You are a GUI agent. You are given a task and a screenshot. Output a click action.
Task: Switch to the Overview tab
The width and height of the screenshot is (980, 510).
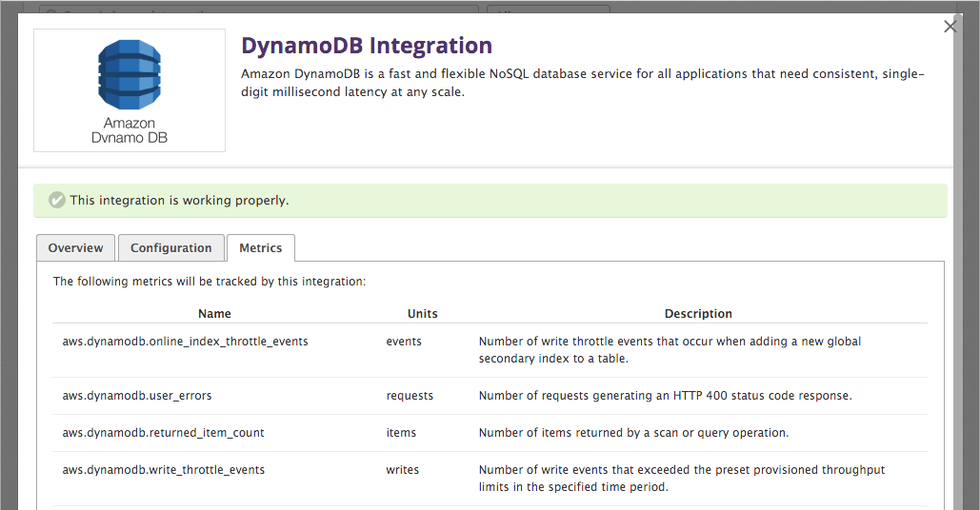[75, 248]
